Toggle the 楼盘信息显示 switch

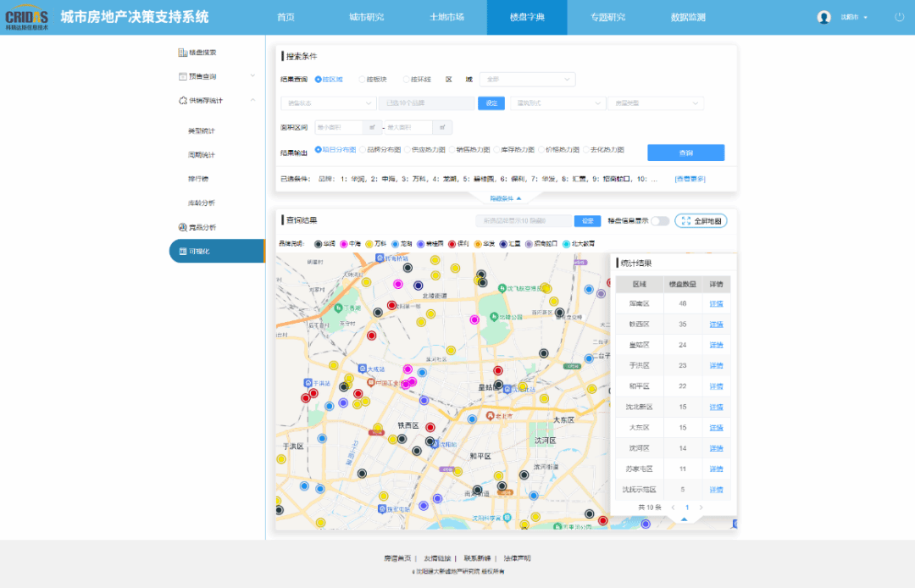[660, 220]
